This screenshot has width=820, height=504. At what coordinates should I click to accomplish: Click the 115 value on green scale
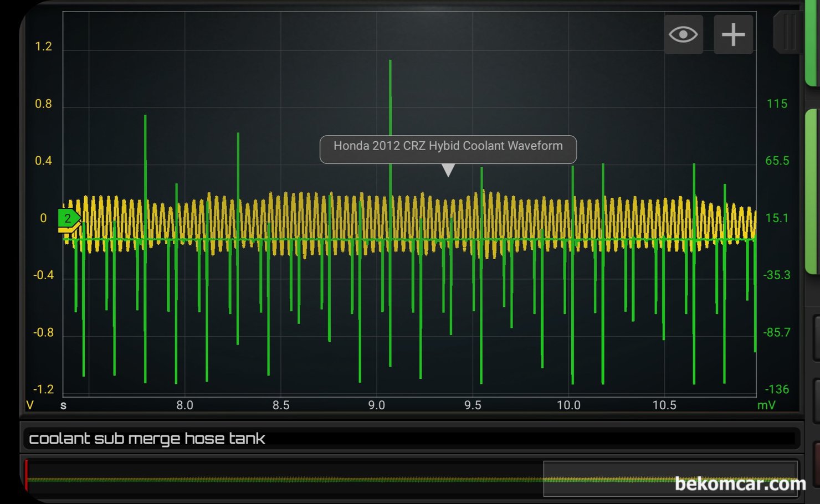click(776, 104)
